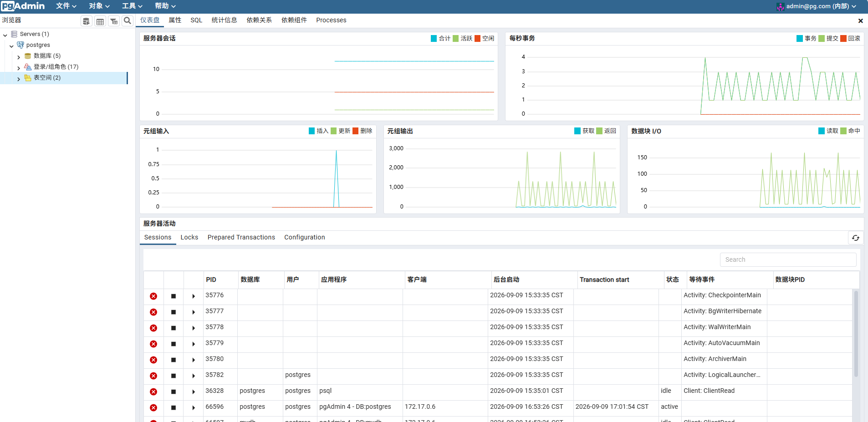Open the 帮助 menu
The image size is (868, 422).
(x=165, y=6)
